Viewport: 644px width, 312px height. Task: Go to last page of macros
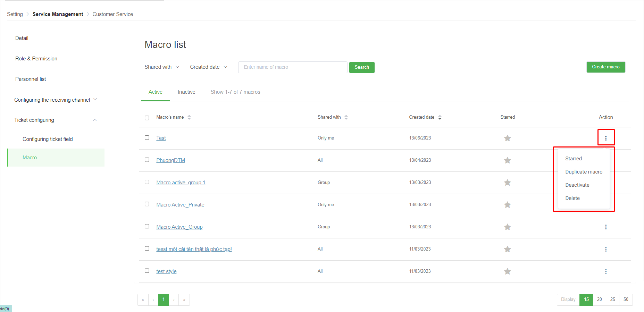coord(184,300)
